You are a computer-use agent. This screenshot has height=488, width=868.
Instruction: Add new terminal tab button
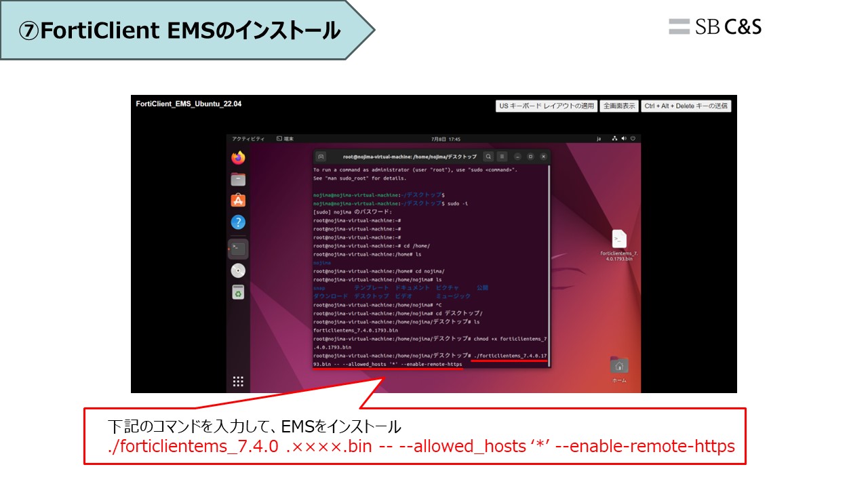pyautogui.click(x=321, y=157)
